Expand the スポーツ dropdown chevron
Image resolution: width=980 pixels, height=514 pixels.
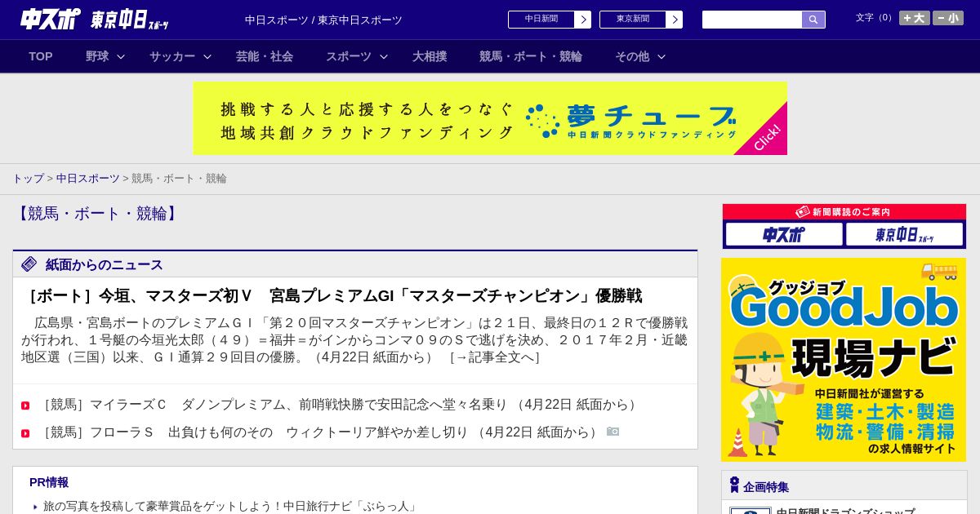coord(384,56)
